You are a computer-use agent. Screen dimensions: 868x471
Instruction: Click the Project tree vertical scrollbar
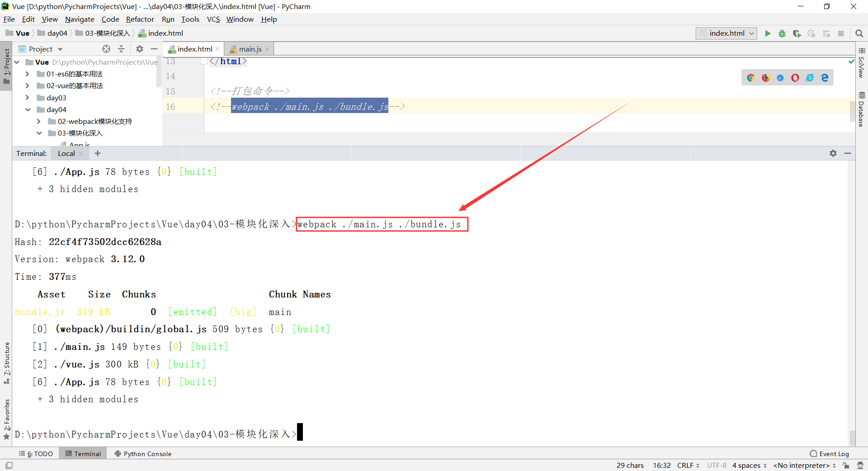coord(159,71)
